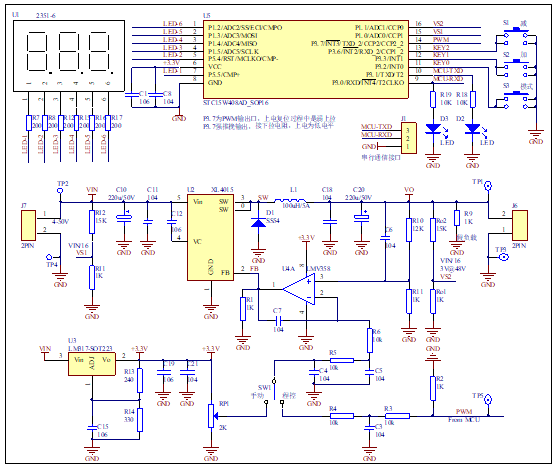Click resistor R2 1K
Image resolution: width=558 pixels, height=469 pixels.
433,388
